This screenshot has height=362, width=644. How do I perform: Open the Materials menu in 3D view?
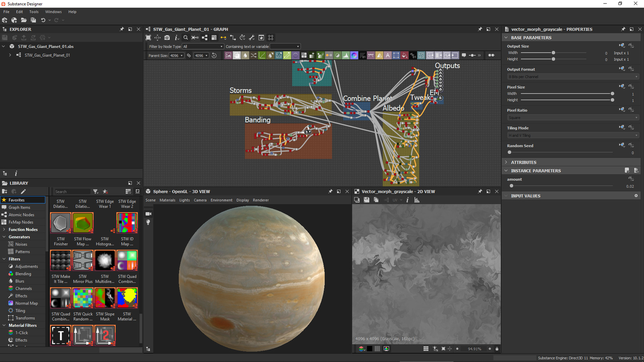click(x=167, y=200)
